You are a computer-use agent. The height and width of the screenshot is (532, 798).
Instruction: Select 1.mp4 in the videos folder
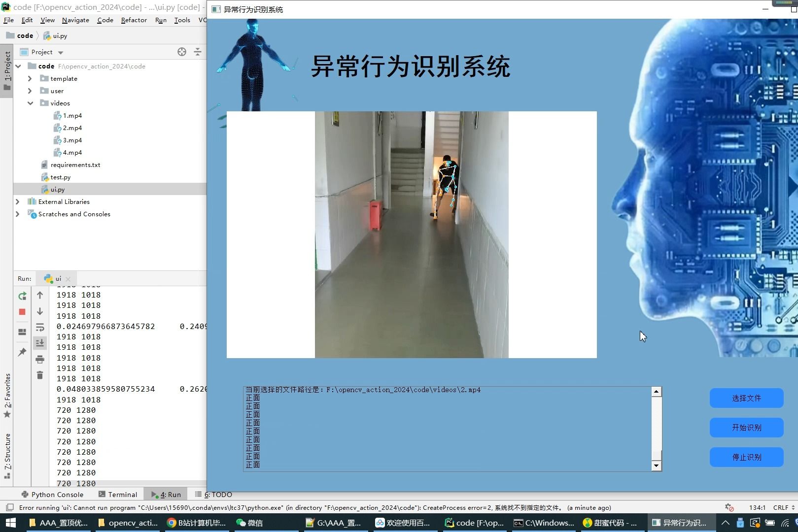72,115
